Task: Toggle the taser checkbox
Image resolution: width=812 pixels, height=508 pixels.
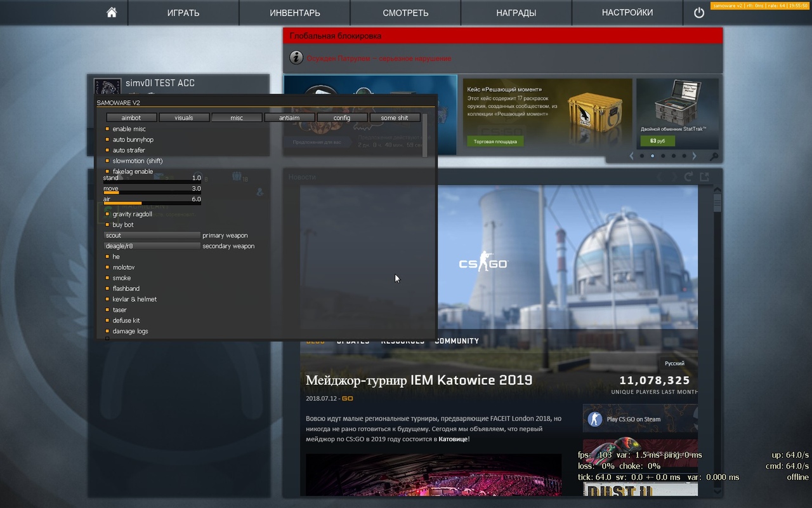Action: pyautogui.click(x=108, y=310)
